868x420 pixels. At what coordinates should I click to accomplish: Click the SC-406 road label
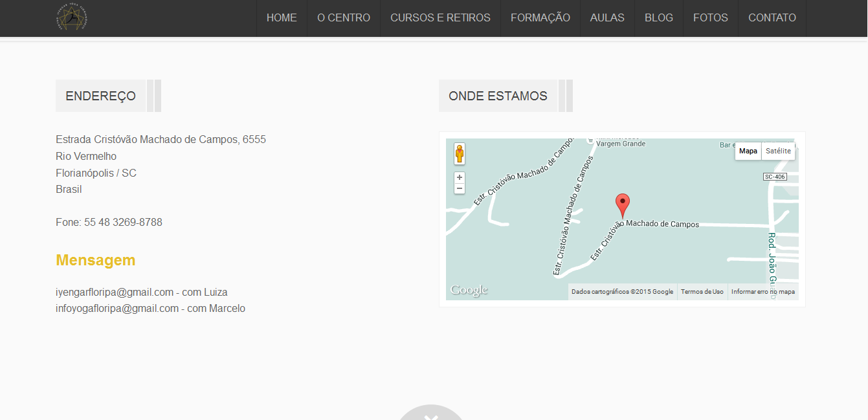775,177
